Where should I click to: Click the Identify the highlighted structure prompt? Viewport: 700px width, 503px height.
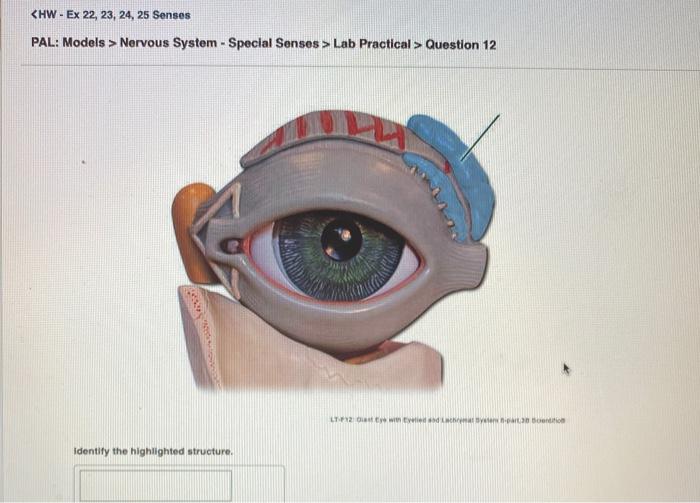tap(153, 451)
